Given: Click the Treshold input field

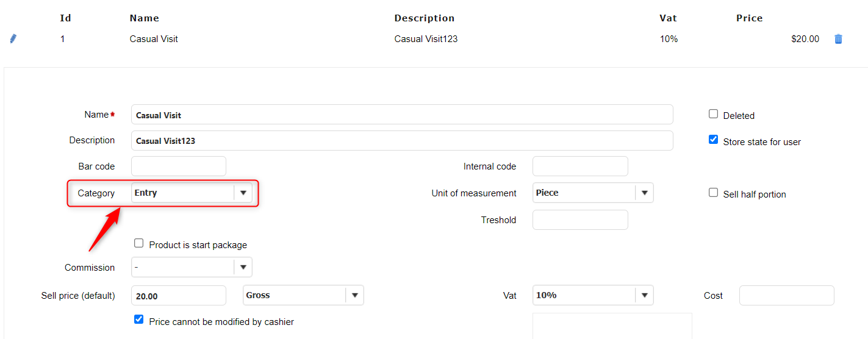Looking at the screenshot, I should pos(579,220).
